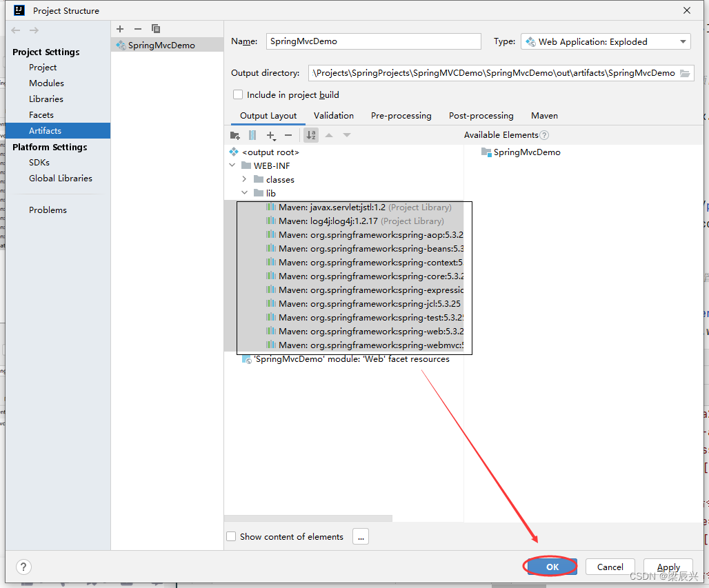Select Maven log4j:log4j:1.2.17 library
The width and height of the screenshot is (709, 588).
tap(354, 221)
